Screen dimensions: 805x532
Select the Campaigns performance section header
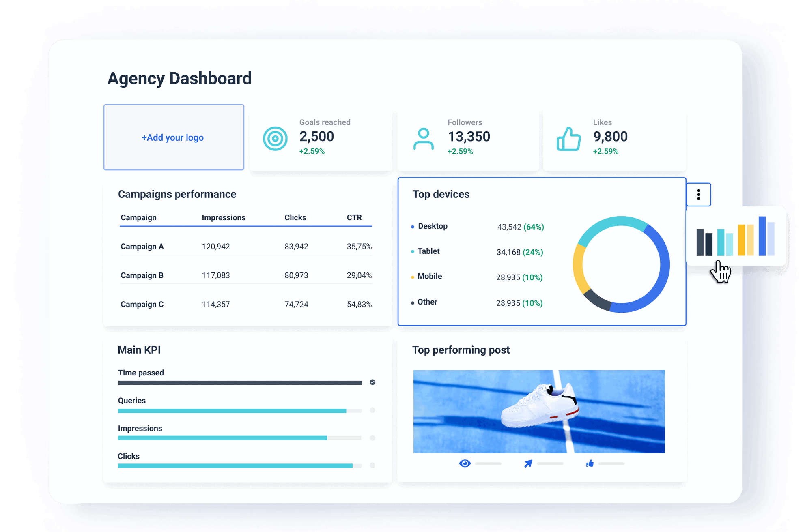177,194
